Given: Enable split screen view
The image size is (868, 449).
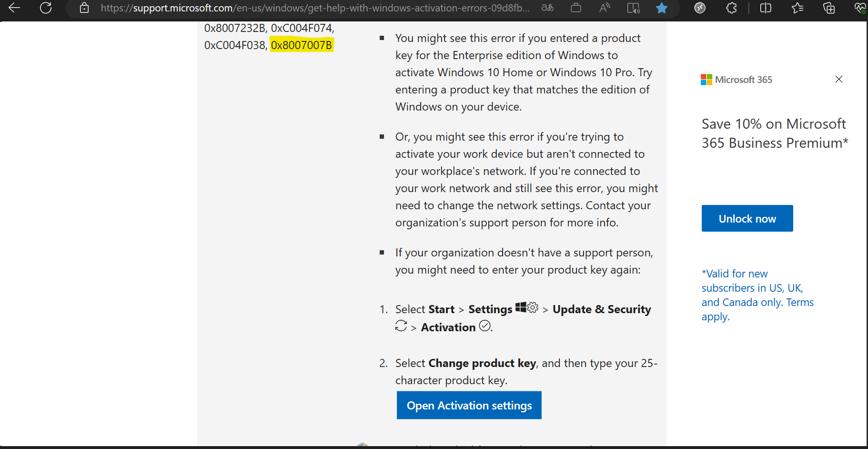Looking at the screenshot, I should (765, 8).
